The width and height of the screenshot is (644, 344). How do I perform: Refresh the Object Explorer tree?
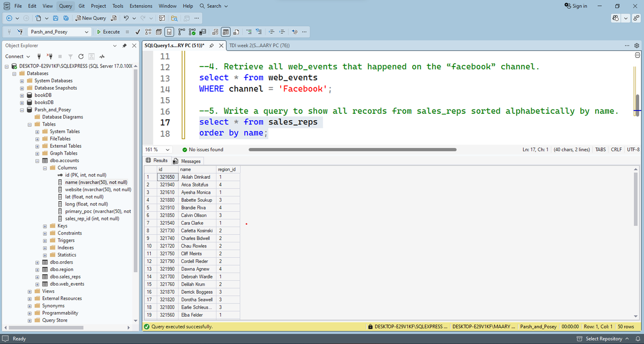tap(81, 56)
